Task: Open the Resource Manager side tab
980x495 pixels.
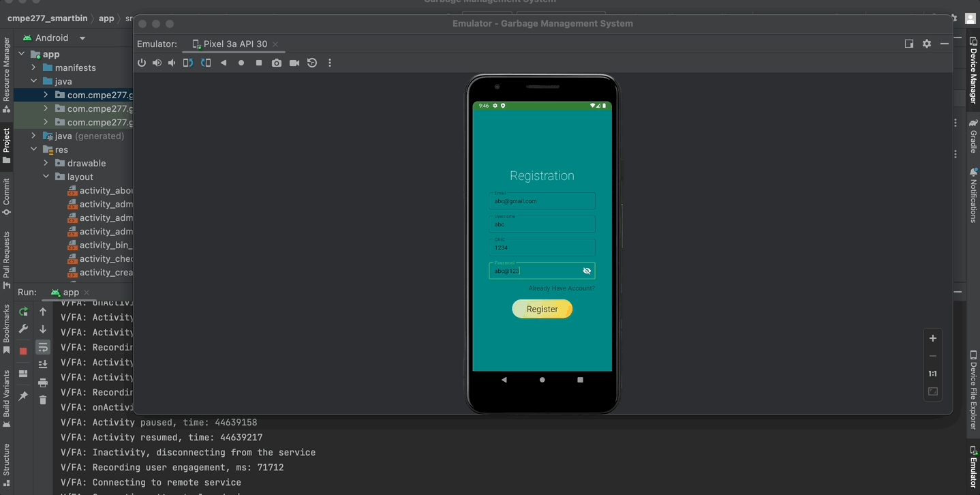Action: [x=6, y=74]
